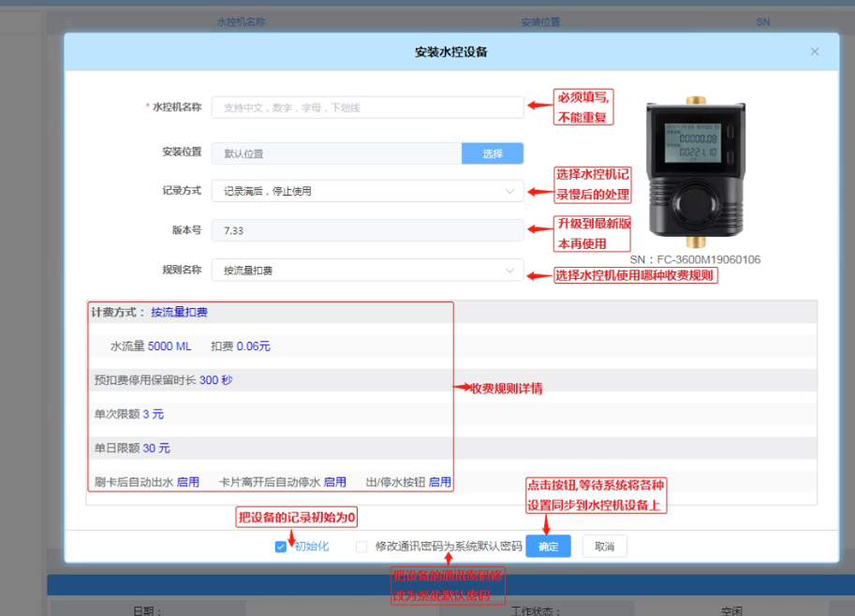Click the 默认位置 install location field
855x616 pixels.
(336, 154)
